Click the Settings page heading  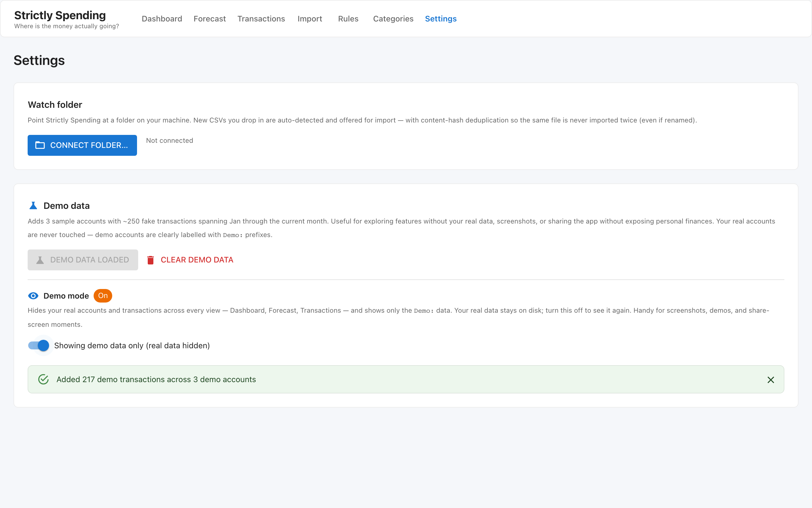click(x=39, y=60)
